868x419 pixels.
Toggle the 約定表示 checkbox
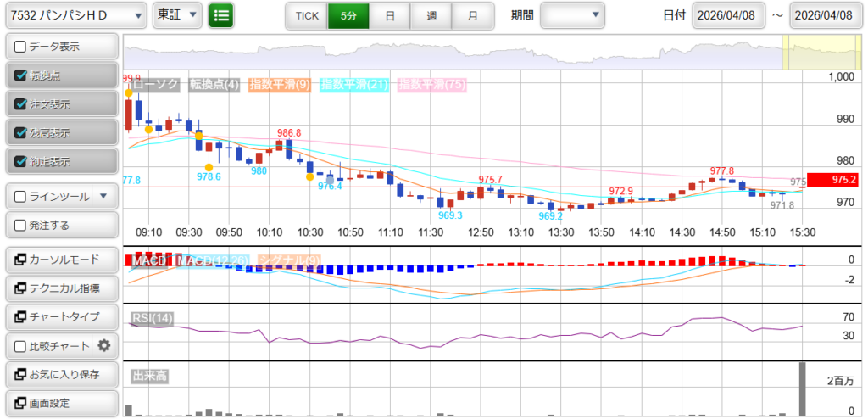(x=21, y=161)
